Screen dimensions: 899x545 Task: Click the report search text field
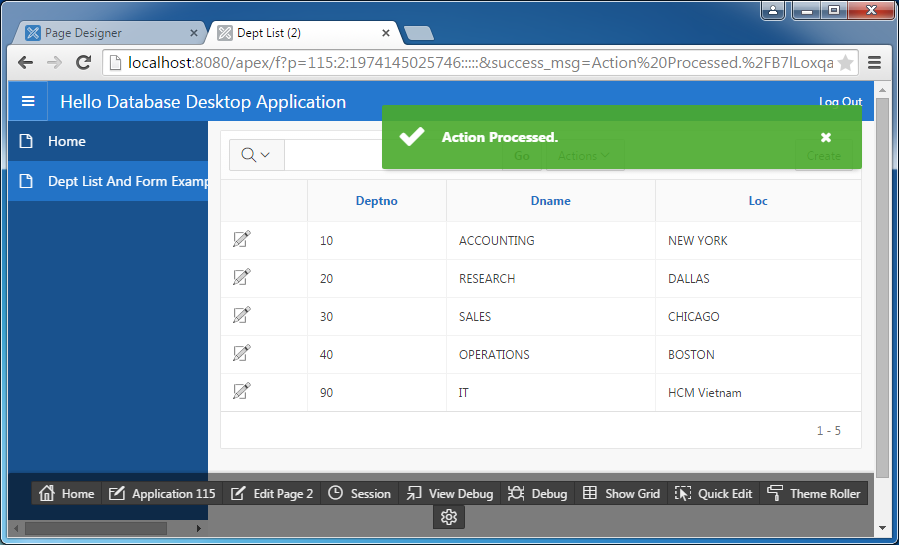[x=393, y=155]
